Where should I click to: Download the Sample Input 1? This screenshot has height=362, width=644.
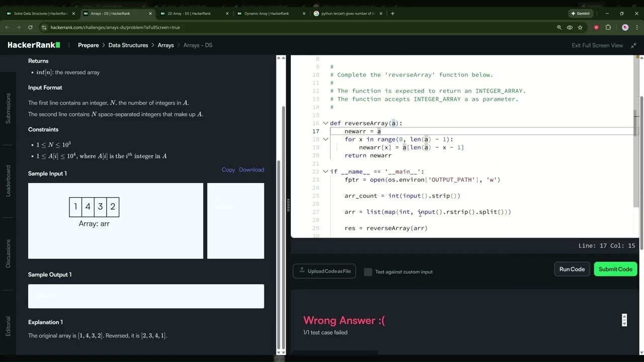point(252,170)
